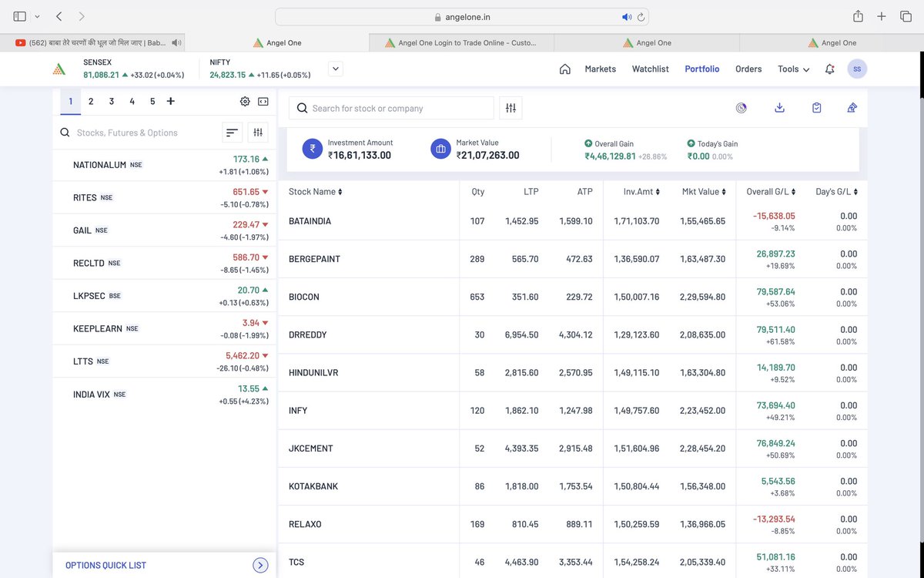
Task: Click the Market Value briefcase icon
Action: coord(440,149)
